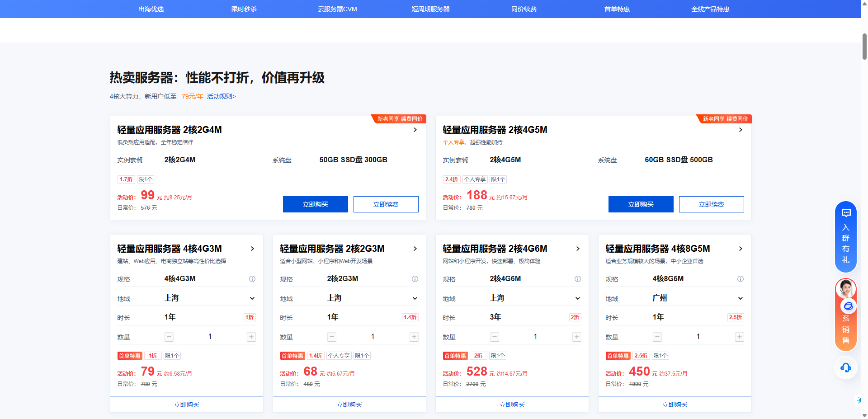Decrease quantity for the 2核2G3M server
The image size is (868, 419).
(332, 337)
